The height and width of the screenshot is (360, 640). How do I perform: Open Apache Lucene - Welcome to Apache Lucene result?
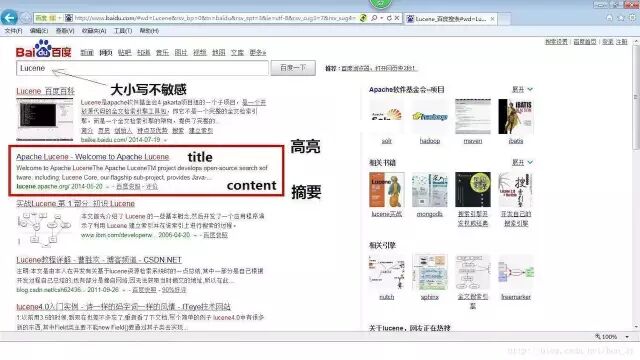[93, 157]
